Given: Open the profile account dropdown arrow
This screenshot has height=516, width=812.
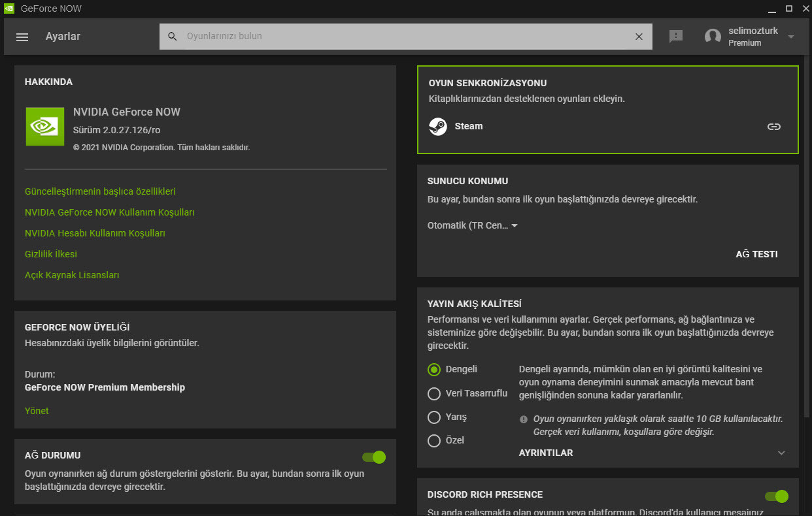Looking at the screenshot, I should [790, 37].
